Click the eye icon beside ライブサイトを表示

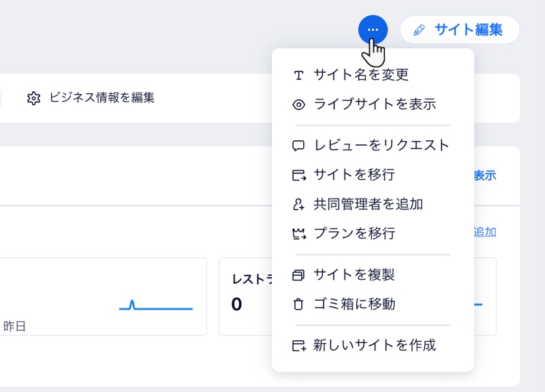click(x=298, y=105)
